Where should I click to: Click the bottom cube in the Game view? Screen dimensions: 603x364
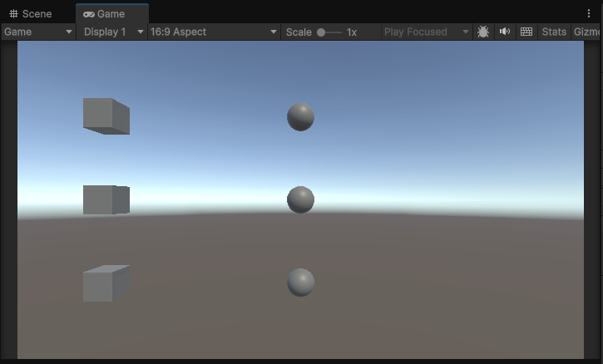click(x=106, y=284)
